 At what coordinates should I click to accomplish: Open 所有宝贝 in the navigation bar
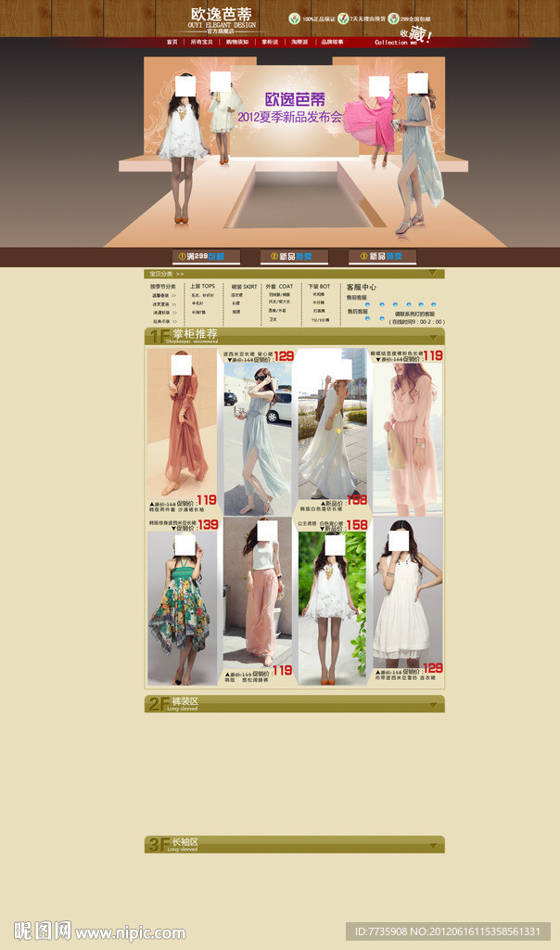pos(202,42)
